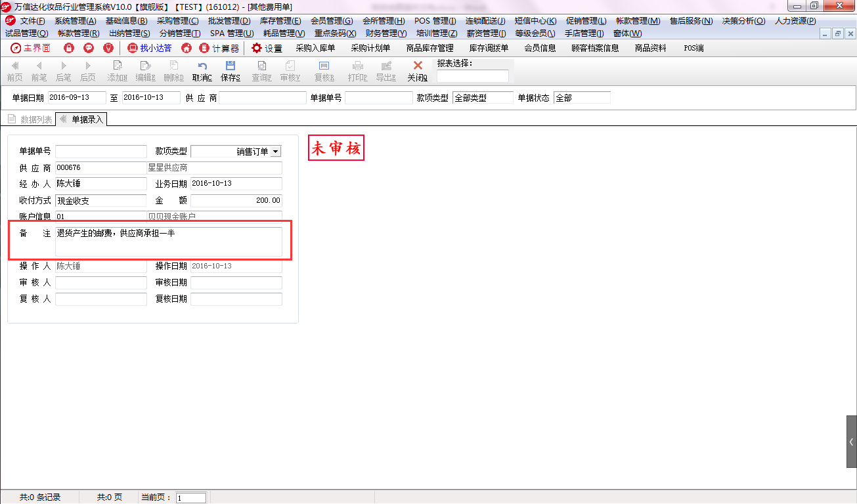
Task: Click the 备注 remarks text box
Action: (169, 241)
